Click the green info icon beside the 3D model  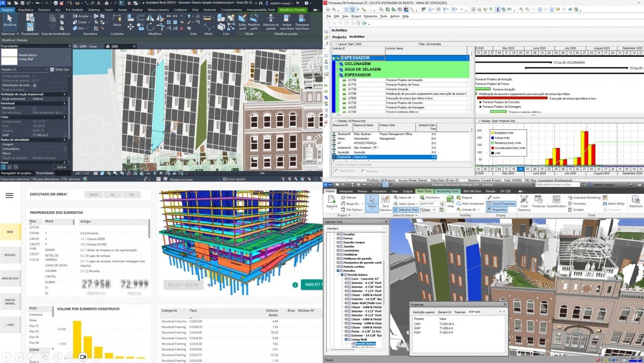[295, 285]
